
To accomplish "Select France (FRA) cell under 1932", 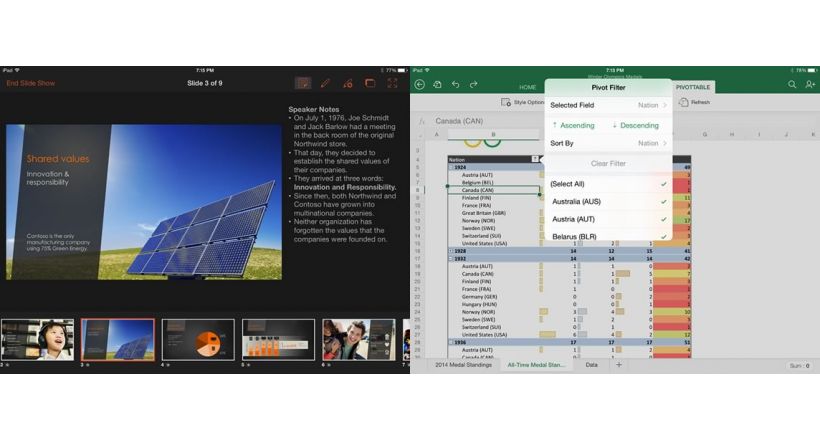I will click(494, 289).
